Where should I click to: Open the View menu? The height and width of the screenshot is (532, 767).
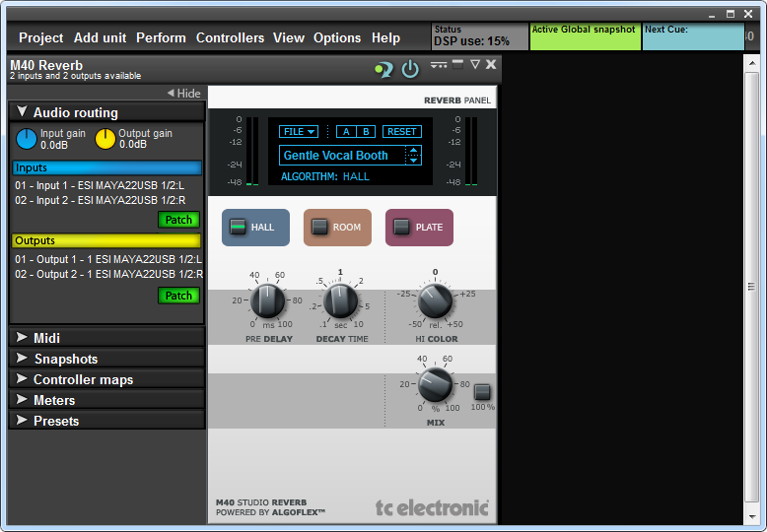coord(289,37)
